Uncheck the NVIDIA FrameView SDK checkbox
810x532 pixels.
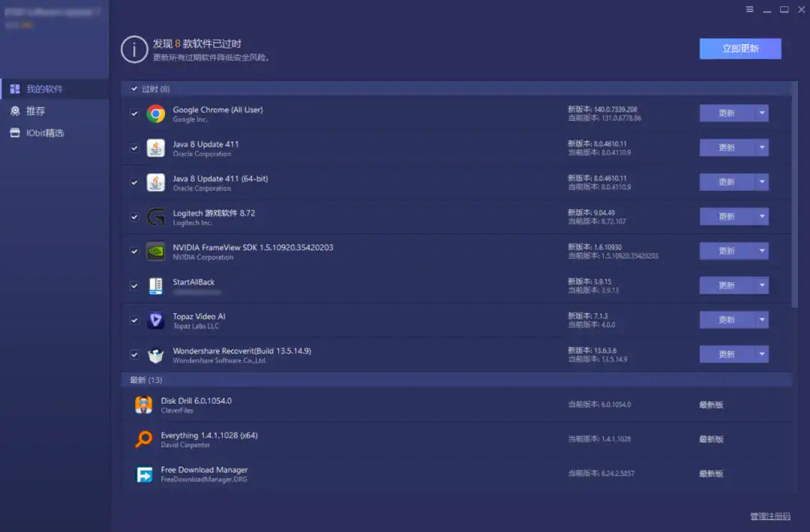click(134, 251)
